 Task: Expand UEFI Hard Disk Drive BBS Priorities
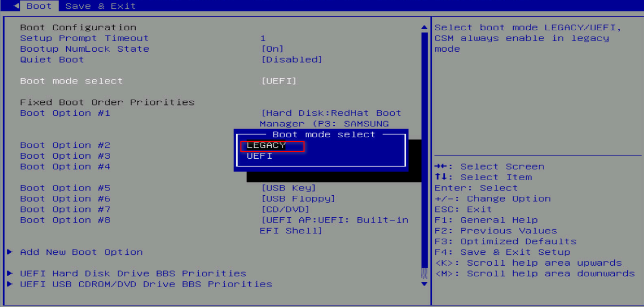pyautogui.click(x=133, y=274)
